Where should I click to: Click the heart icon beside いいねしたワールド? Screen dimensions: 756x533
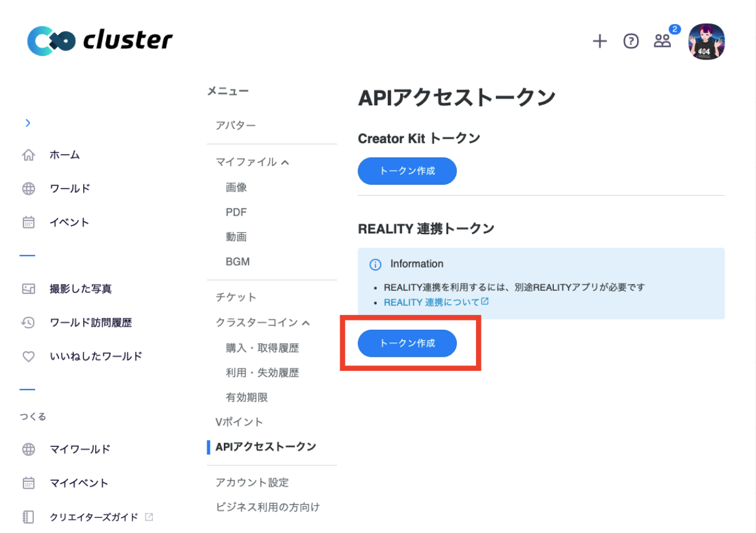pos(28,356)
